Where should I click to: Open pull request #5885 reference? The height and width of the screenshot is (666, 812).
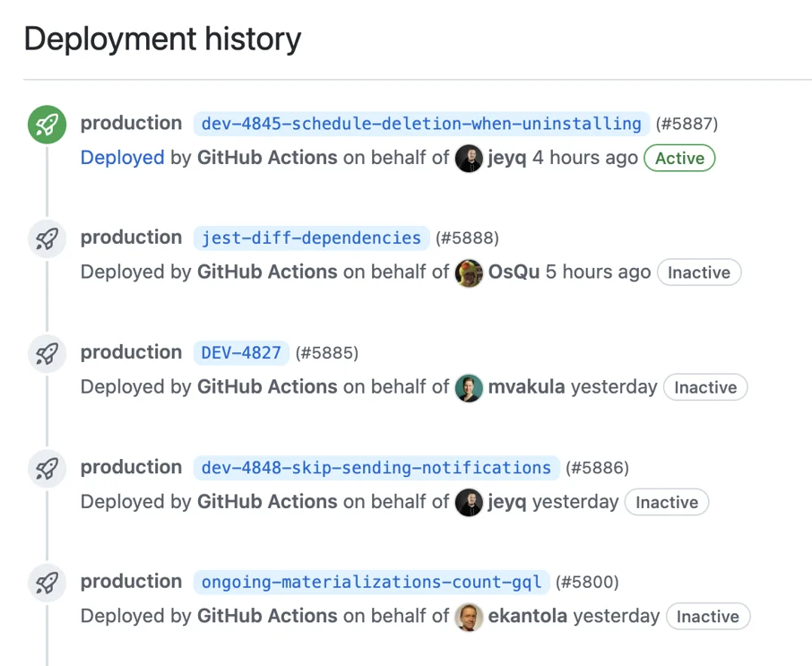coord(326,353)
